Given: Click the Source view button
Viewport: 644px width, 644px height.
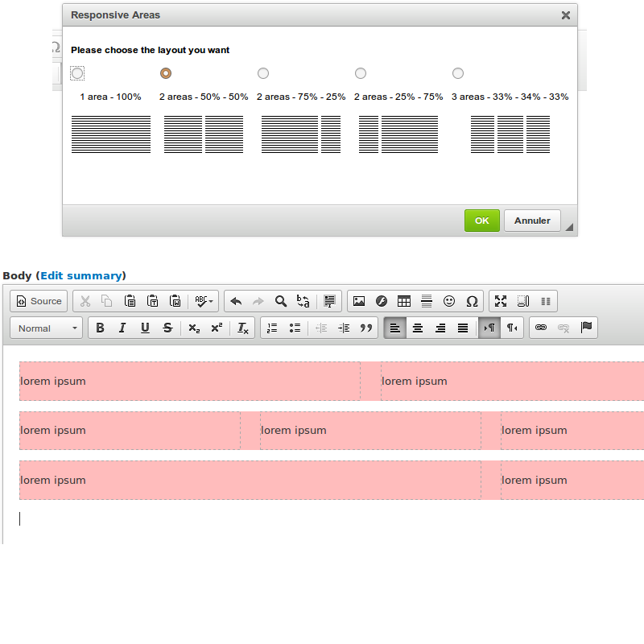Looking at the screenshot, I should 39,301.
